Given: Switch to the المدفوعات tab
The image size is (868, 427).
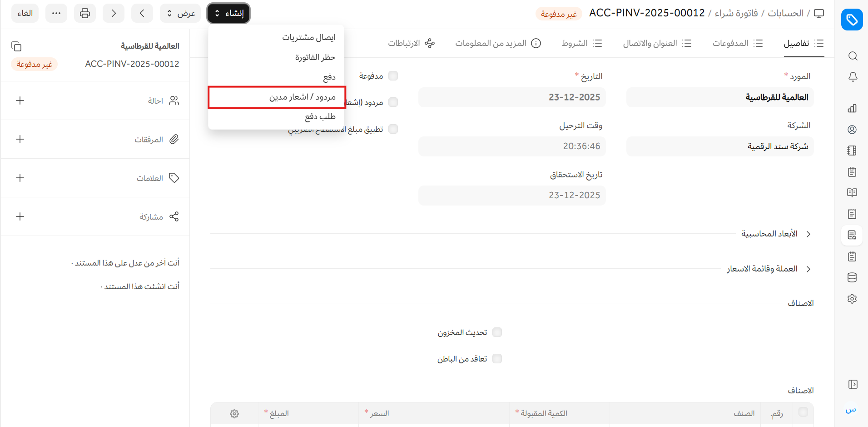Looking at the screenshot, I should point(737,43).
